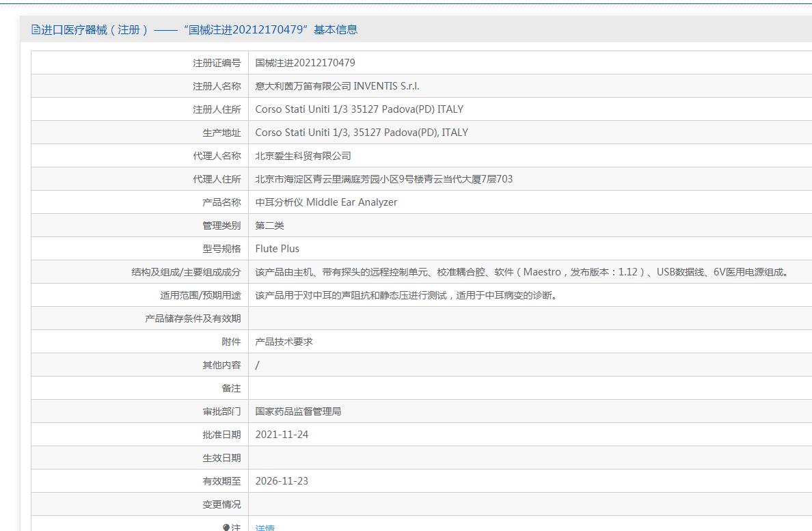This screenshot has width=812, height=531.
Task: Select the intended use text 该产品用于对中耳的声阻抗
Action: (x=406, y=295)
